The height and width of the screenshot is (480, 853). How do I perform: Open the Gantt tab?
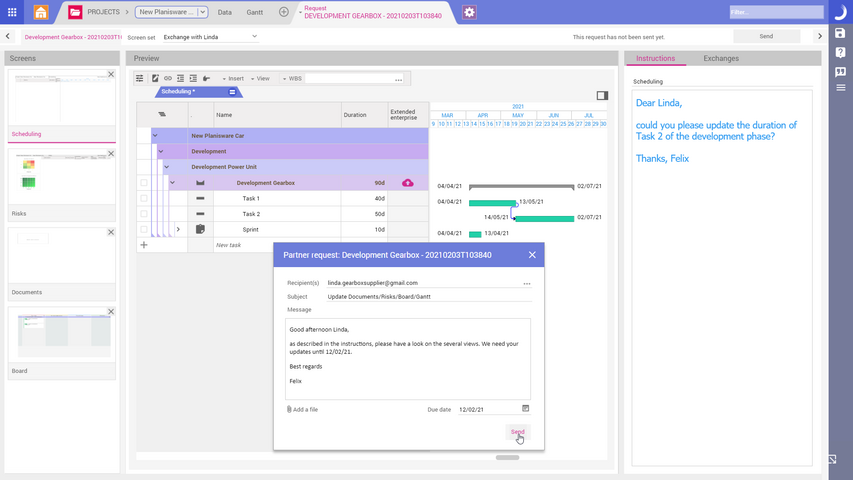click(x=256, y=12)
